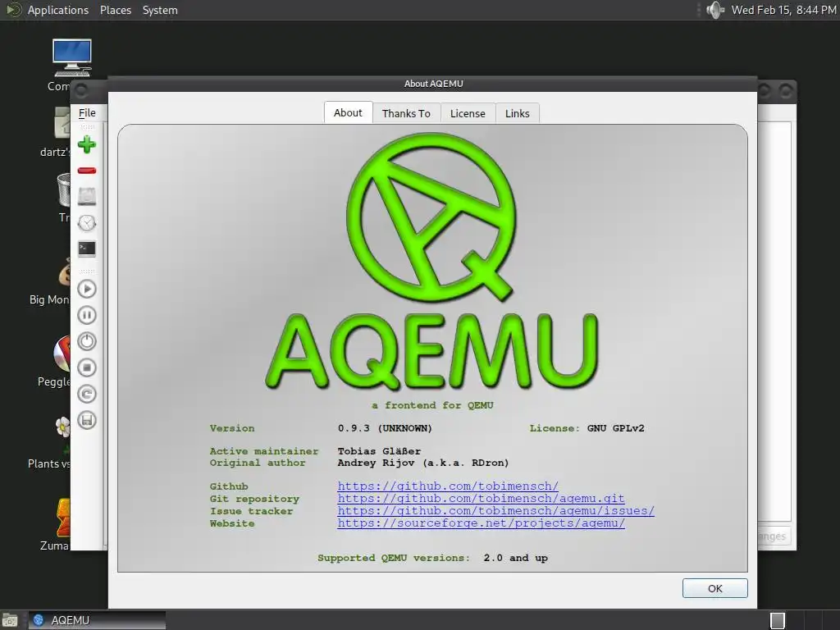The height and width of the screenshot is (630, 840).
Task: Select the Plants vs desktop flower icon
Action: (62, 427)
